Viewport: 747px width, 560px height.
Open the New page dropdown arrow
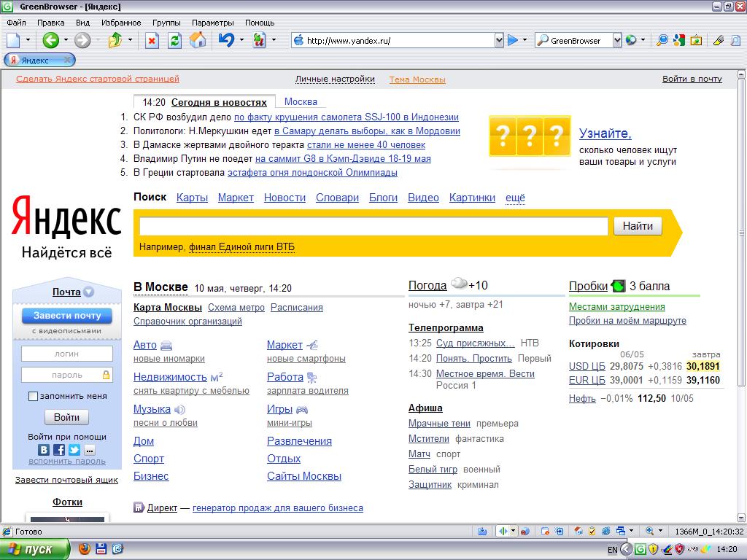(x=28, y=41)
